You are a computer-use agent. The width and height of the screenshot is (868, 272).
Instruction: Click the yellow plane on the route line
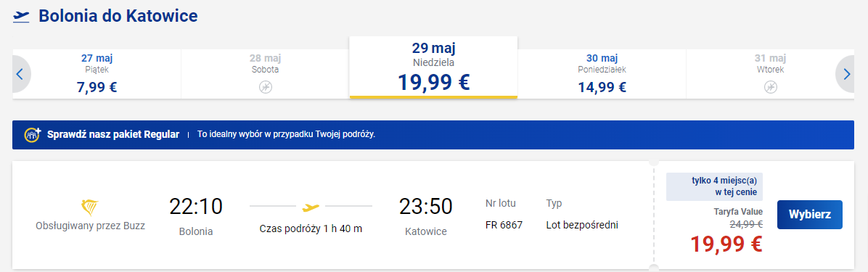311,207
